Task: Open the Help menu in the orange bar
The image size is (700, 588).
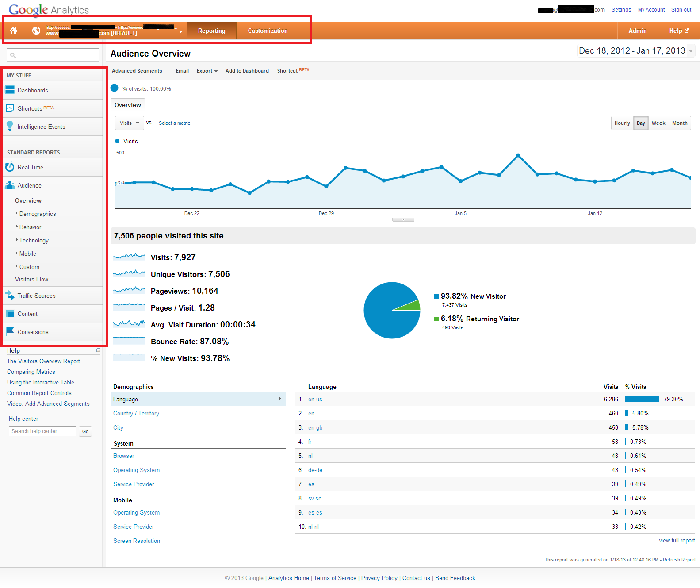Action: click(679, 31)
